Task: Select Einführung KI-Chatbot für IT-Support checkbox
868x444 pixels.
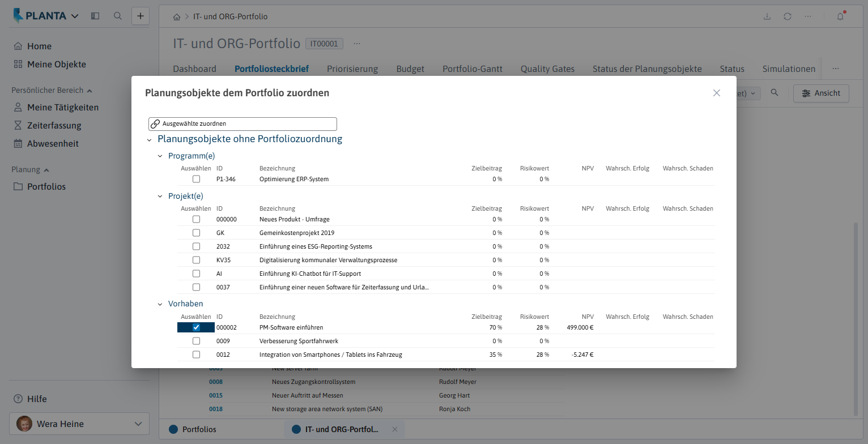Action: [196, 274]
